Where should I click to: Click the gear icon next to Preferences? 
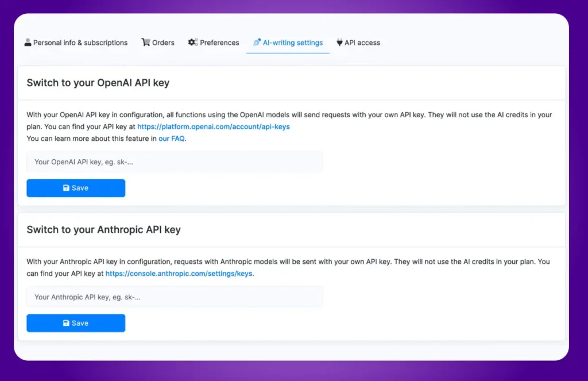191,42
